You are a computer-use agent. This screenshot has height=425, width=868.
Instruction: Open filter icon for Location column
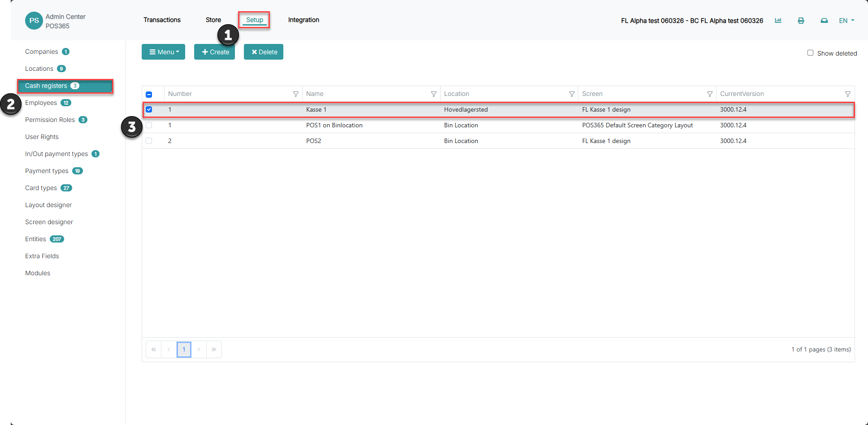[x=572, y=94]
